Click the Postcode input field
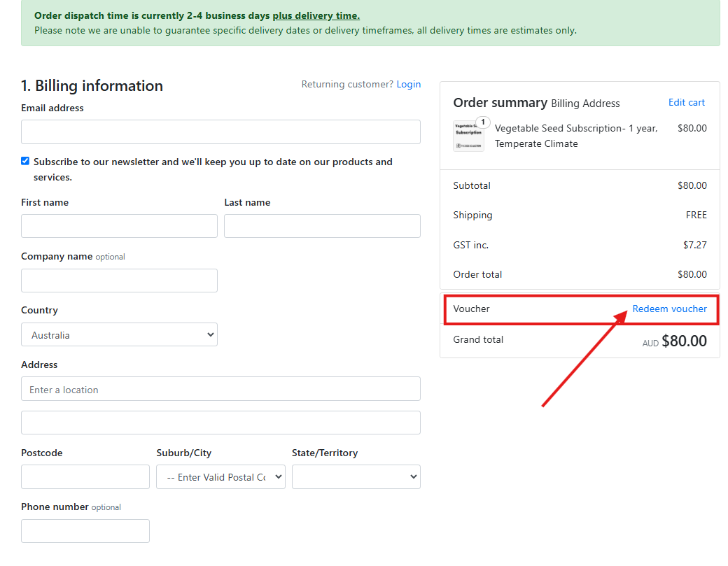 pos(85,476)
